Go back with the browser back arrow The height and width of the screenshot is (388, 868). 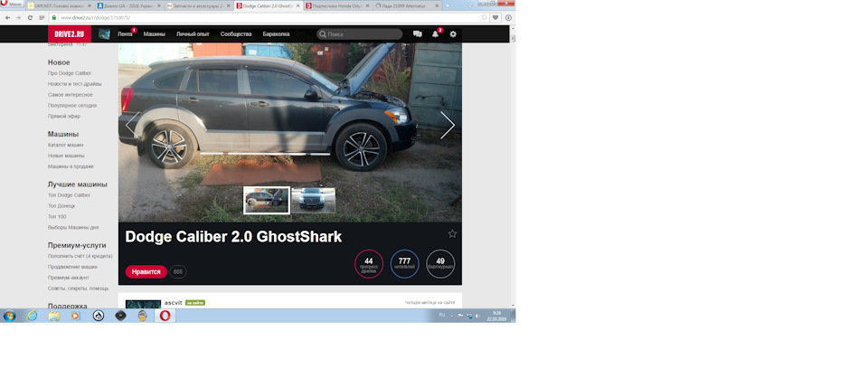click(7, 18)
